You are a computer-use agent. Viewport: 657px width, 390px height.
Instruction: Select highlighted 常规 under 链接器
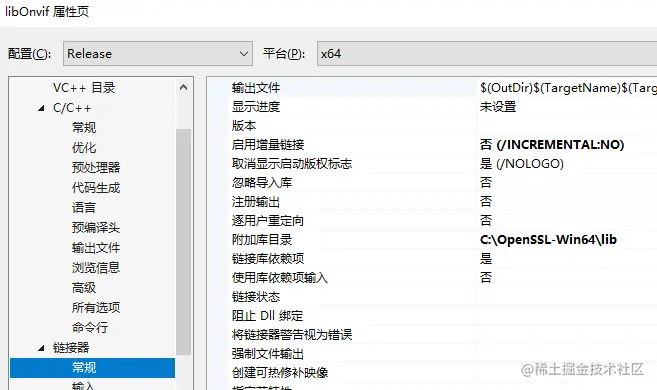click(92, 368)
